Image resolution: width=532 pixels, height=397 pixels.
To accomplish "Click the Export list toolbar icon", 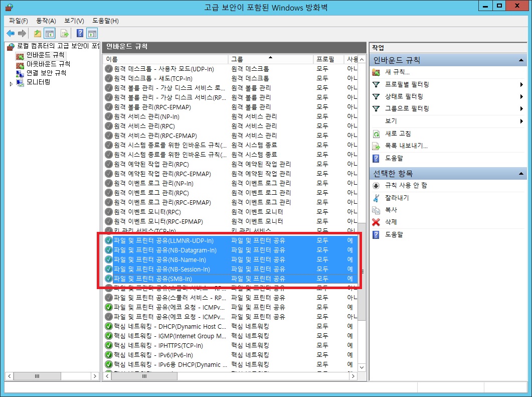I will [65, 33].
